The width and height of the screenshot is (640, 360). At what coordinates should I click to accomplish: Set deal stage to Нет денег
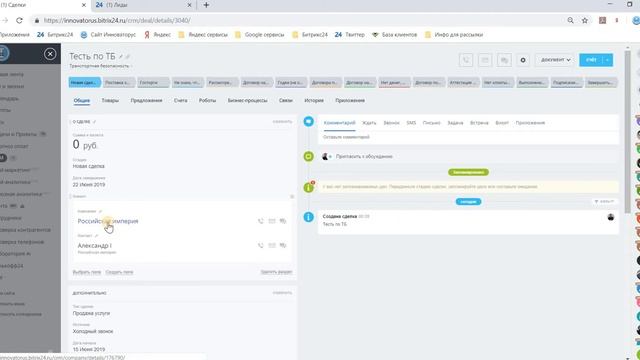[394, 82]
